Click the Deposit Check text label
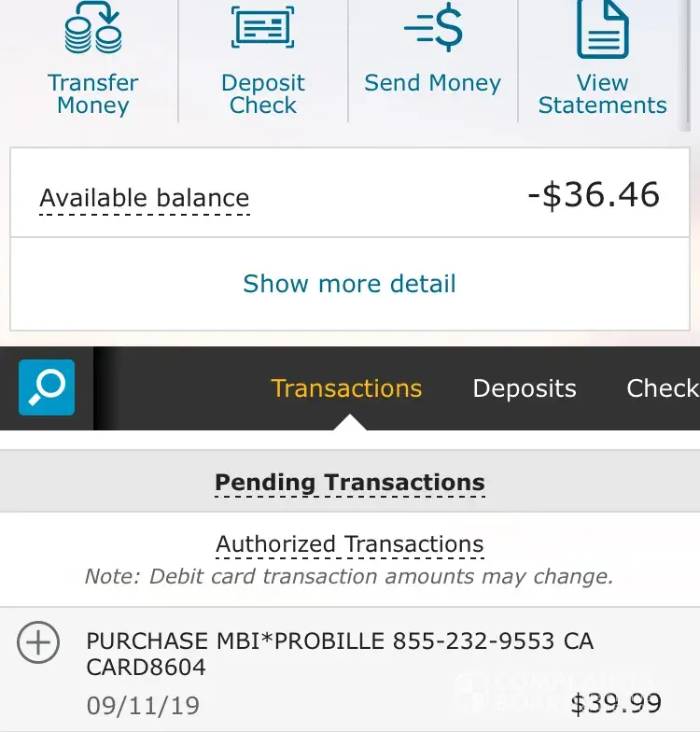The image size is (700, 732). pos(262,94)
